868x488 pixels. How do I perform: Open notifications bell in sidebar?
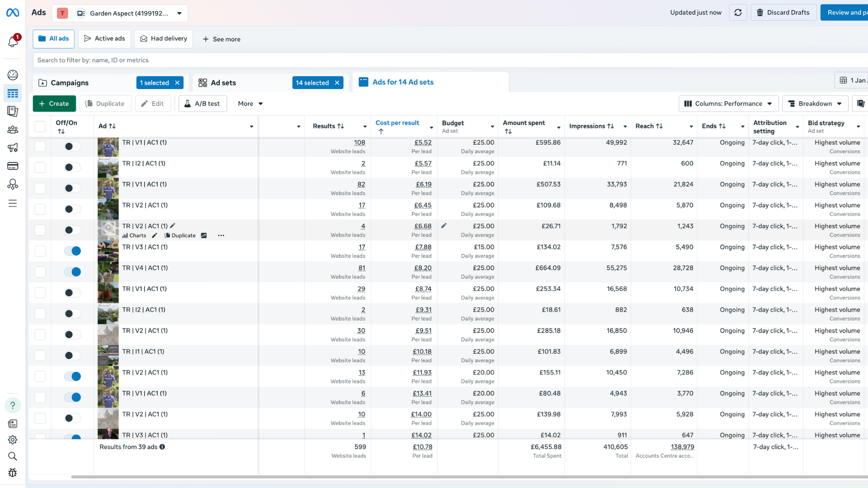tap(13, 42)
